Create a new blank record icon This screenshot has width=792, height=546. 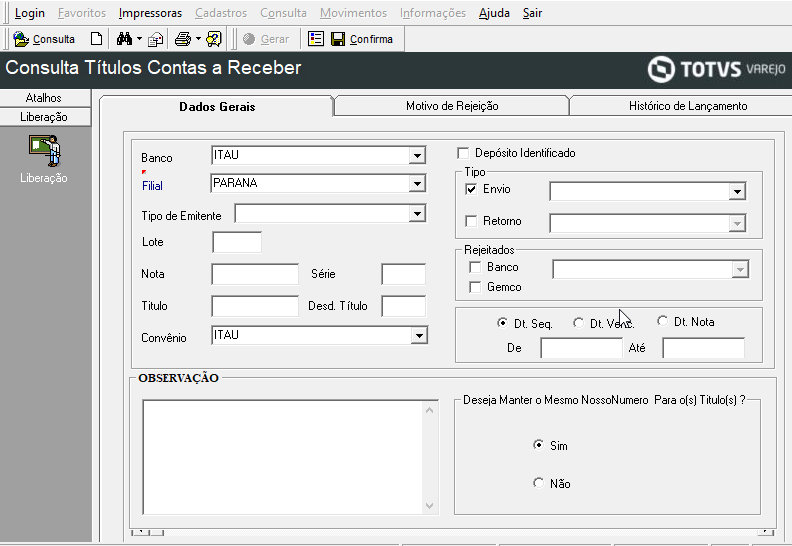point(96,39)
